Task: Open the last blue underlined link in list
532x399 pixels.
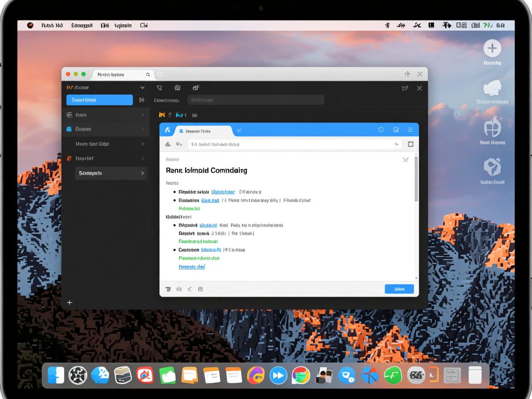Action: (x=192, y=267)
